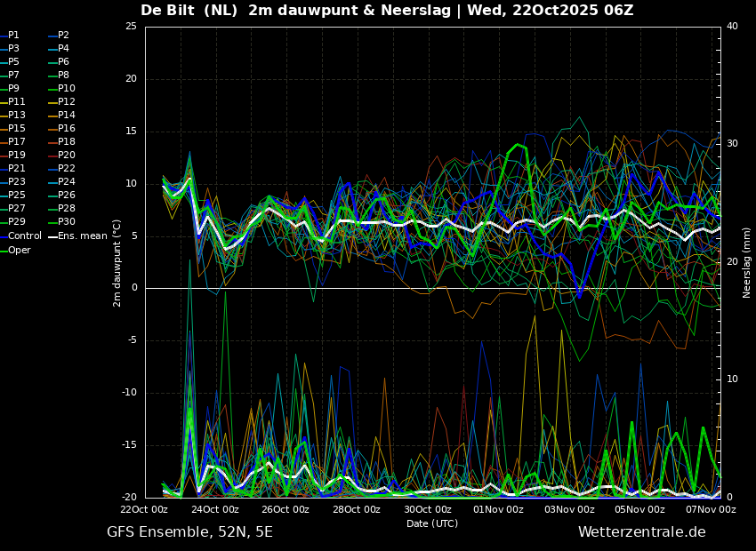Click the Date (UTC) axis label

432,523
